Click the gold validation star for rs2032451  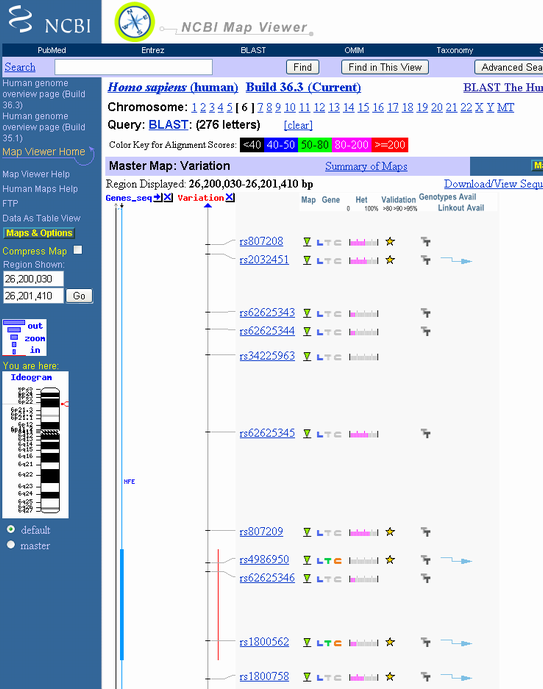390,260
